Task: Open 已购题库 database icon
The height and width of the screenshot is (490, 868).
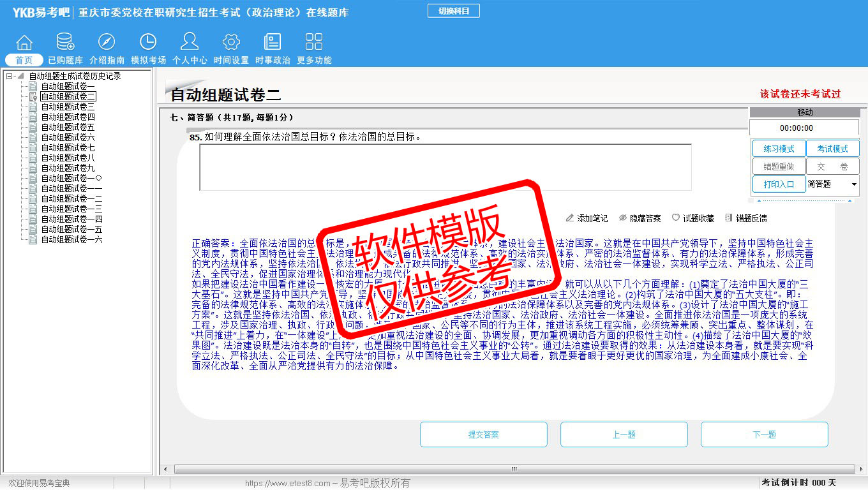Action: tap(65, 43)
